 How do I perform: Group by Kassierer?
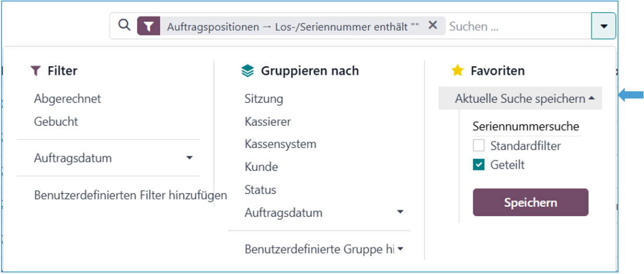(x=267, y=121)
